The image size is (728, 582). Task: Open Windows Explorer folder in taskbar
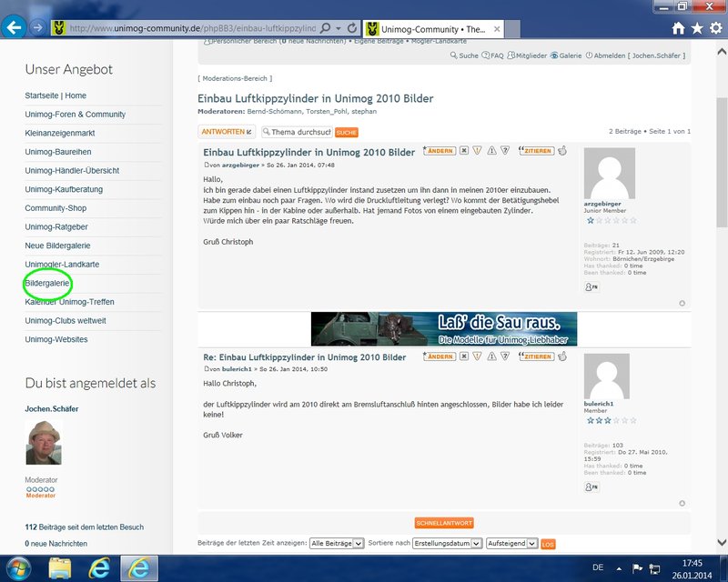[x=60, y=567]
